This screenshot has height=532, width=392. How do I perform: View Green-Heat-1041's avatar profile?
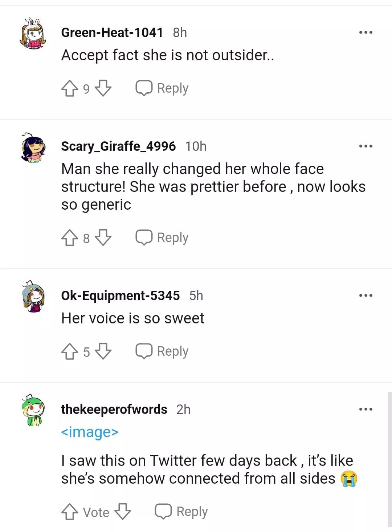[33, 34]
